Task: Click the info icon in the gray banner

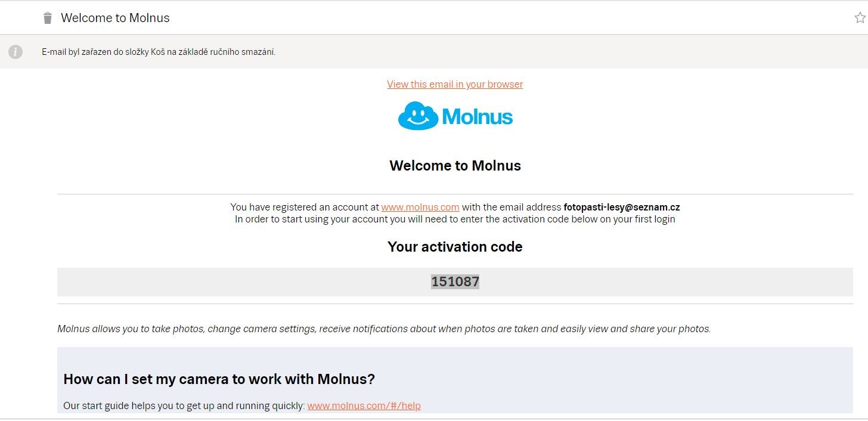Action: [x=15, y=52]
